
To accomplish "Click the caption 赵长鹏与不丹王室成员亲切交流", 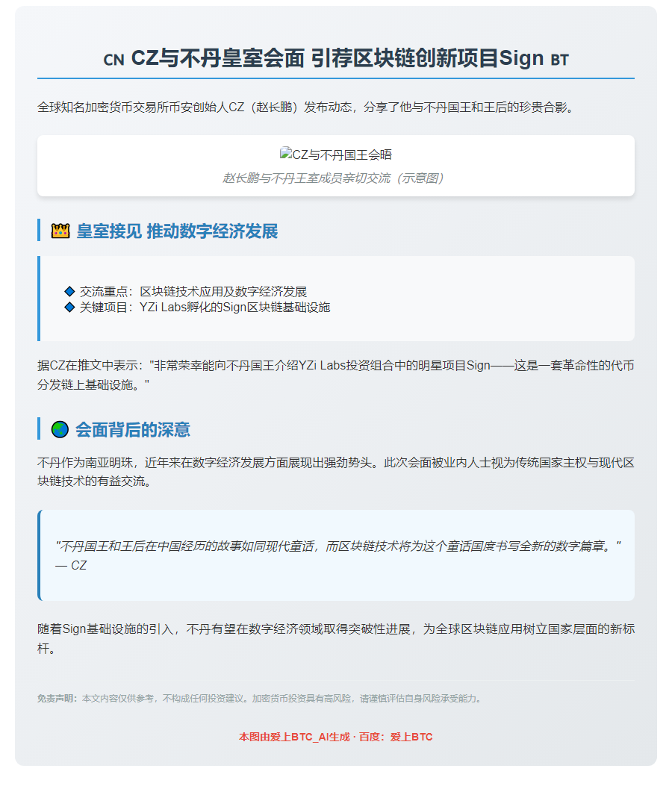I will click(333, 178).
